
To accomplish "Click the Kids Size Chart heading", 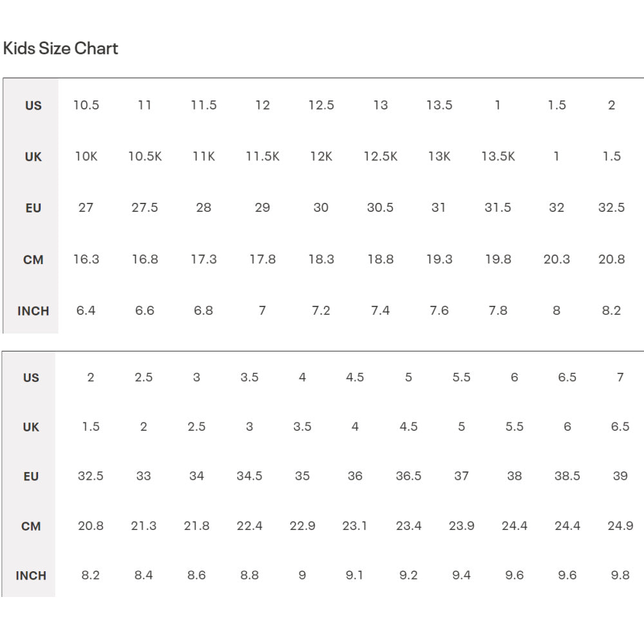I will [x=61, y=48].
